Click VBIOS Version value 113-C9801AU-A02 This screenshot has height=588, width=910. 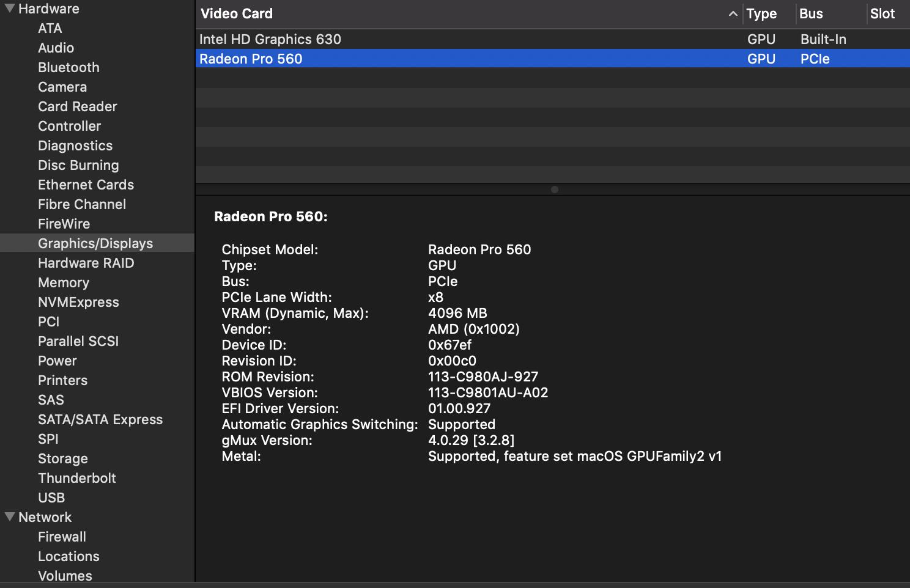[x=488, y=392]
